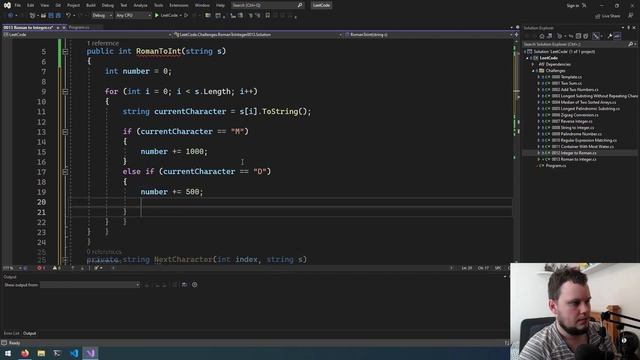Click the Solution 'LeetCode' root node
The image size is (640, 360).
564,51
